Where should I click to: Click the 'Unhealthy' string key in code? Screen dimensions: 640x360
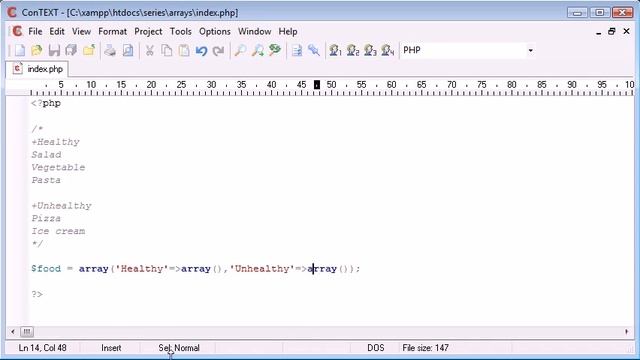click(262, 269)
